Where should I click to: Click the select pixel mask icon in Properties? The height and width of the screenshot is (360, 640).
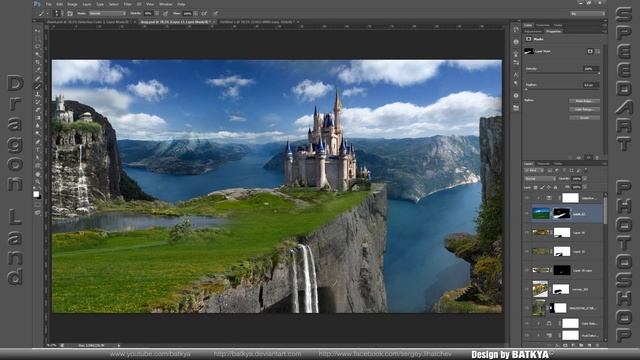pyautogui.click(x=590, y=51)
